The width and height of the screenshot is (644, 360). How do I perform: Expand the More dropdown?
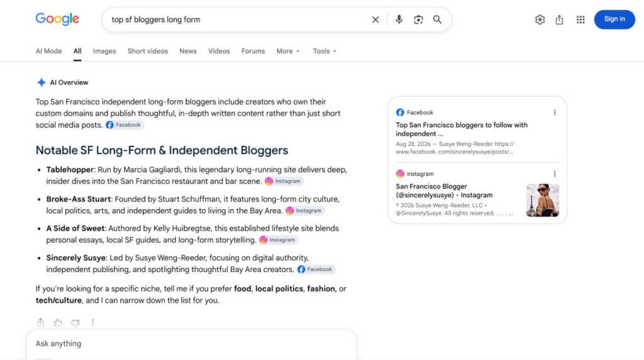pos(288,52)
